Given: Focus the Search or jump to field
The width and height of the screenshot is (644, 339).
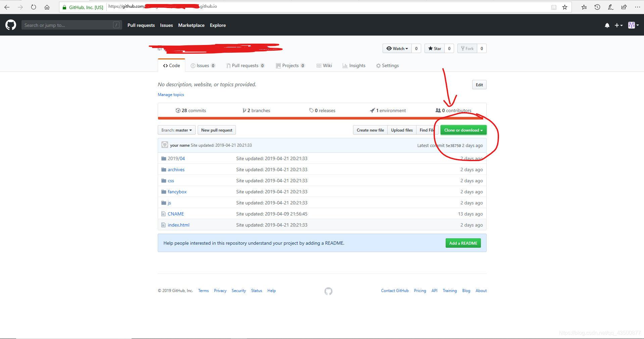Looking at the screenshot, I should 71,25.
